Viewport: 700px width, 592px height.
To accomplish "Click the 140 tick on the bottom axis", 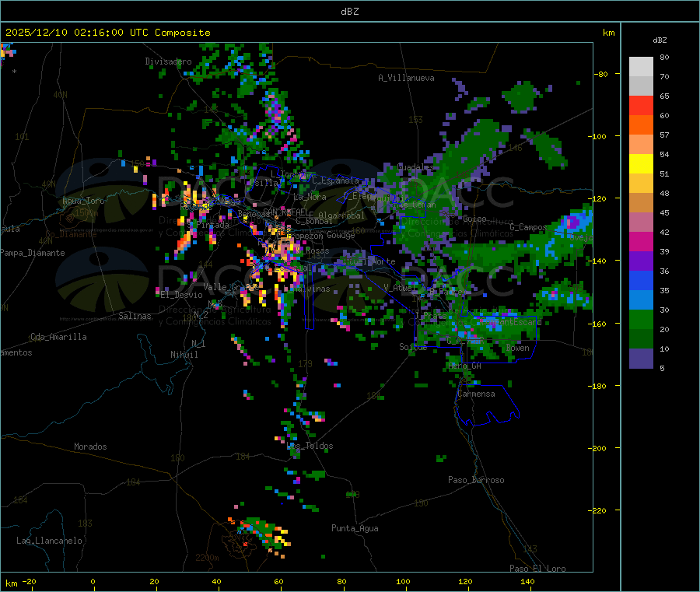I will [x=527, y=581].
